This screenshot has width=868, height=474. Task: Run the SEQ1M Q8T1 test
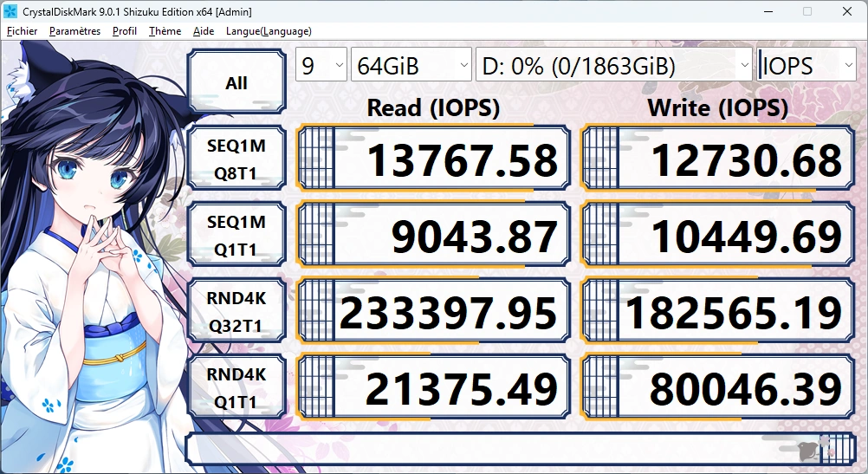point(236,159)
